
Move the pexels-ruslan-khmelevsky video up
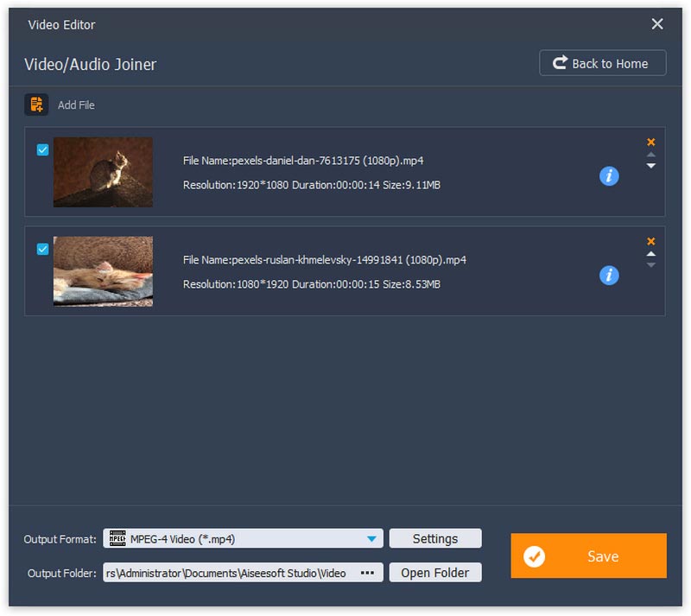point(651,254)
